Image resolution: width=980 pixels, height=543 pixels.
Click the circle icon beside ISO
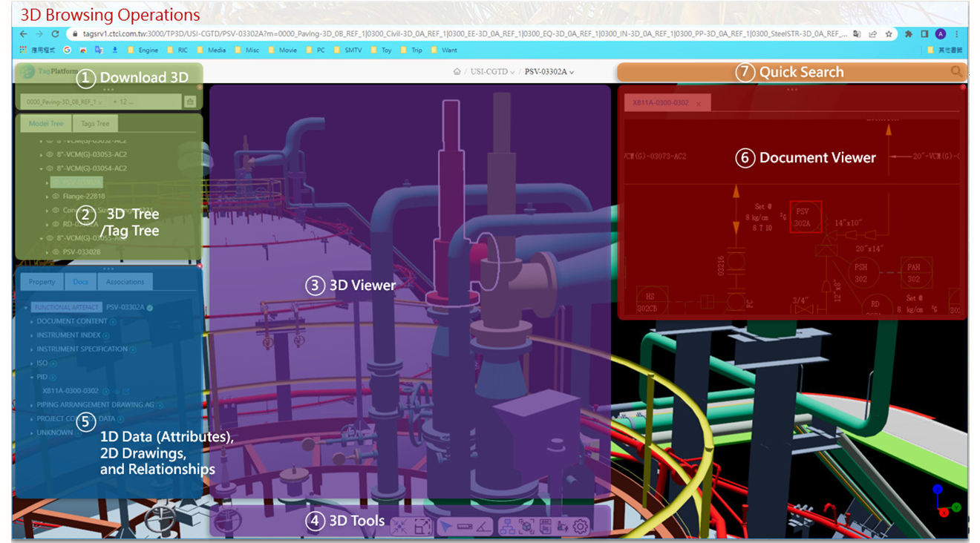pyautogui.click(x=53, y=364)
